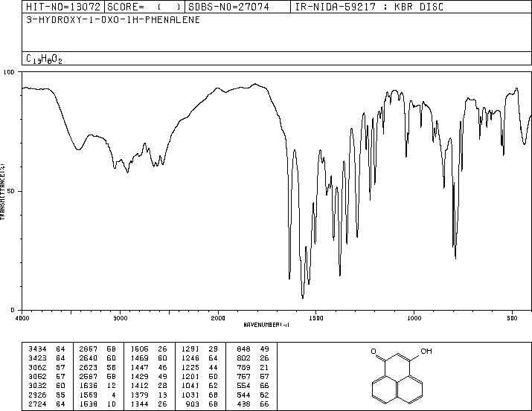The height and width of the screenshot is (411, 532).
Task: Click the 1636 peak entry in the table
Action: pos(97,386)
